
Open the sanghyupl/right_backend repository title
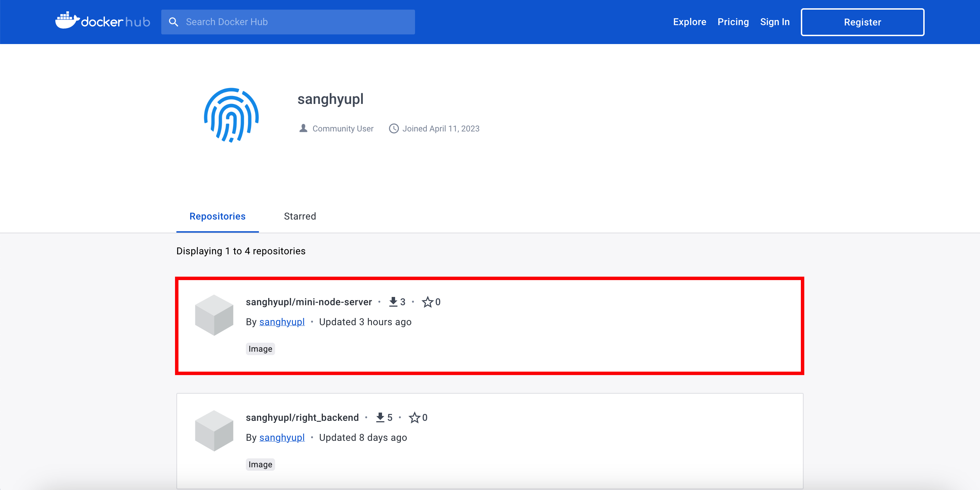(302, 418)
